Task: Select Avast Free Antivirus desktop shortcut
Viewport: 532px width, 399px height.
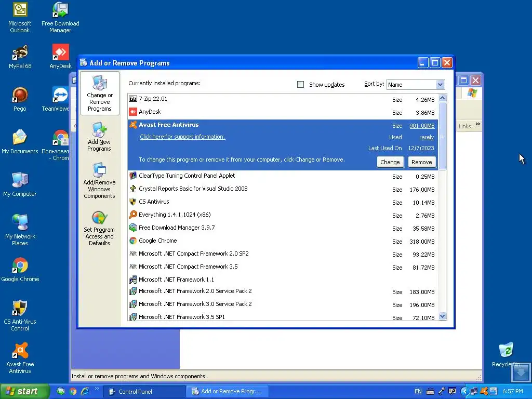Action: (20, 358)
